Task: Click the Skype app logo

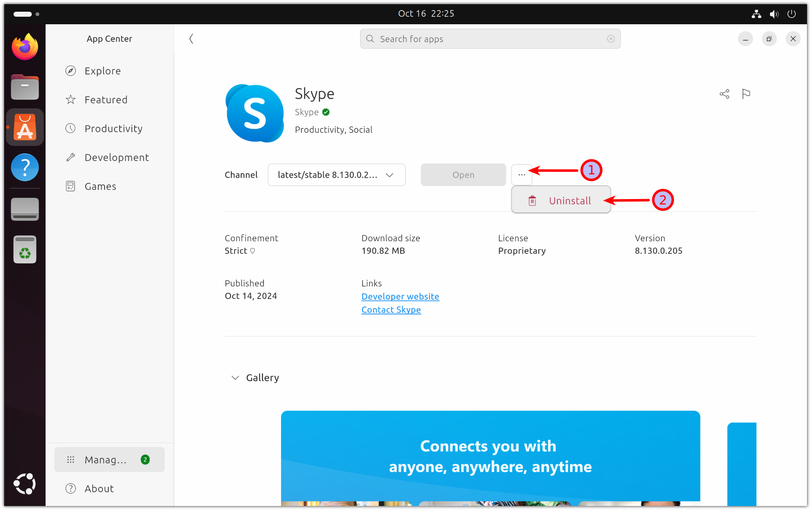Action: (x=255, y=113)
